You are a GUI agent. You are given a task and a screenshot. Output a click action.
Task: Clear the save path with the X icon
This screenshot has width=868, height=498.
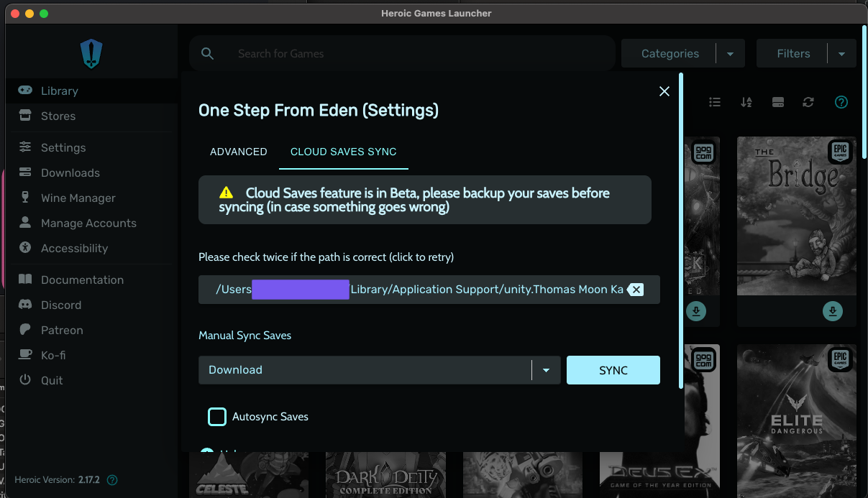point(636,290)
